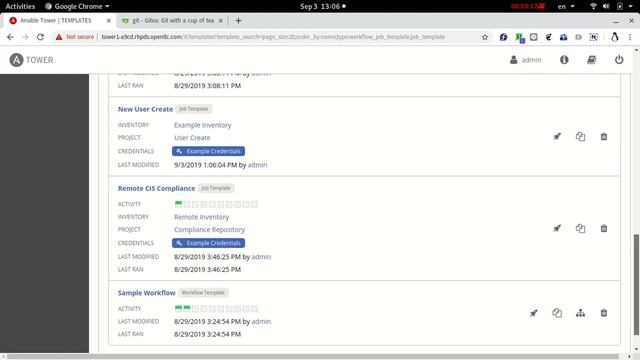Delete the Remote CIS Compliance template
The image size is (640, 360).
[x=604, y=228]
